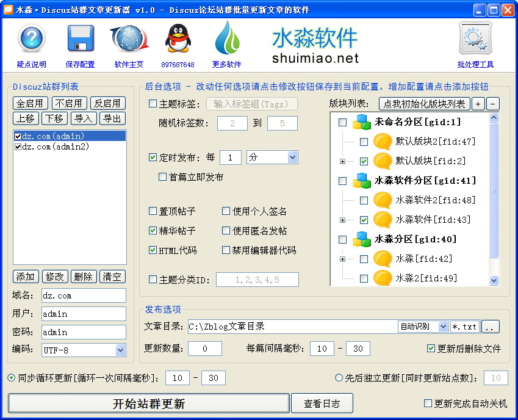
Task: Click 导入 button
Action: pos(84,118)
